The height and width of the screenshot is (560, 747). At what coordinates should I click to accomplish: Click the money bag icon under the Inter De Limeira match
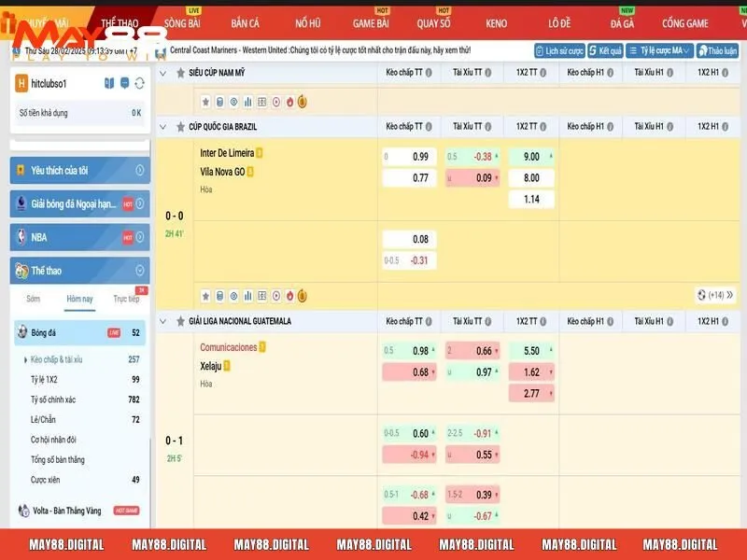302,296
